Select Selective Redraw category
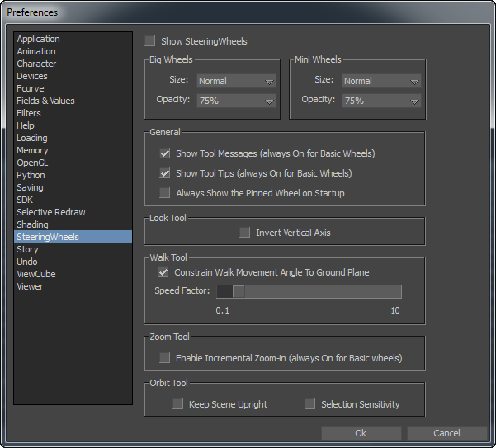 (x=73, y=212)
